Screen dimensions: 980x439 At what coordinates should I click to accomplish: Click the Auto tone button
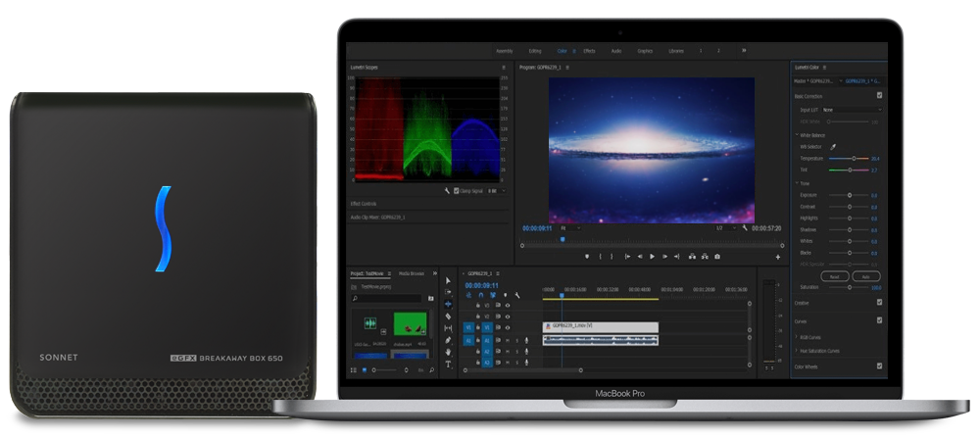866,276
